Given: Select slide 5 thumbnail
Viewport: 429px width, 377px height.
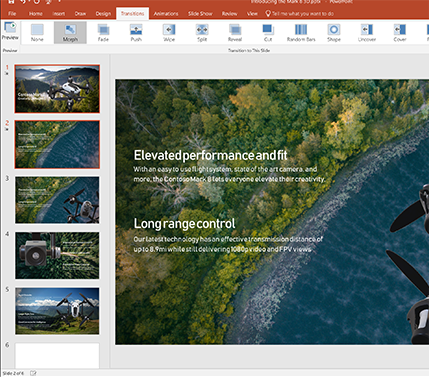Looking at the screenshot, I should click(x=57, y=311).
